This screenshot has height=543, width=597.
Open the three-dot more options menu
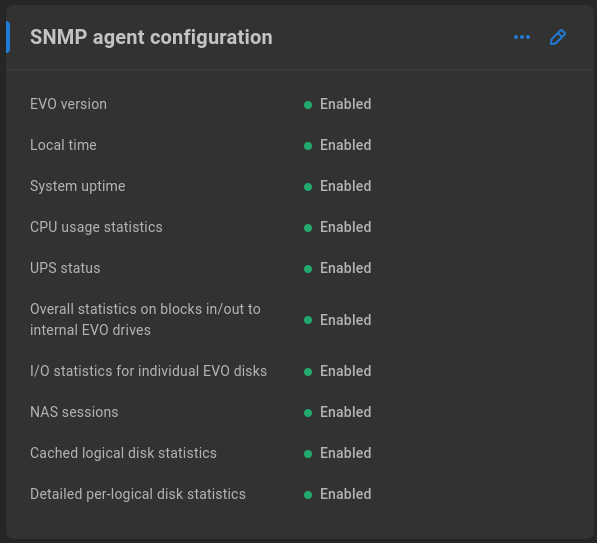point(522,37)
